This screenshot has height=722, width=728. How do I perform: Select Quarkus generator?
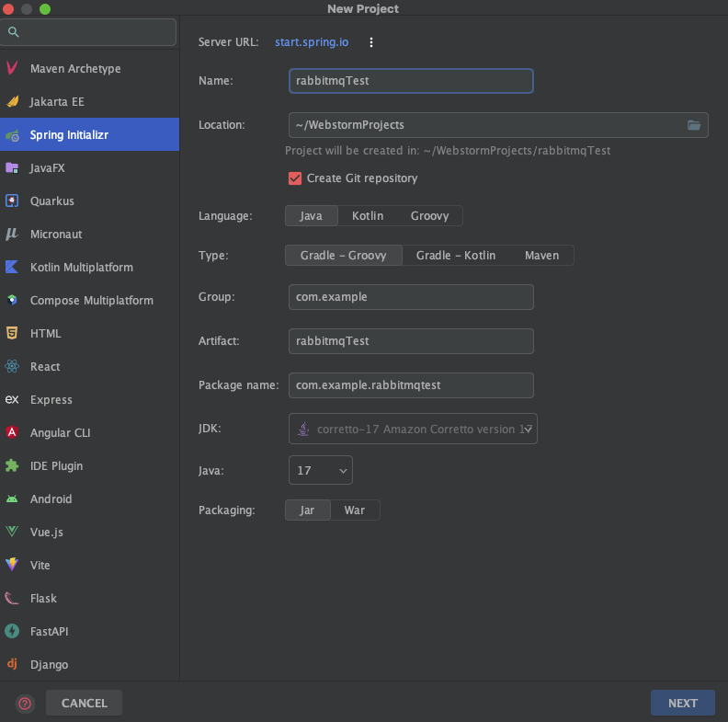tap(89, 201)
